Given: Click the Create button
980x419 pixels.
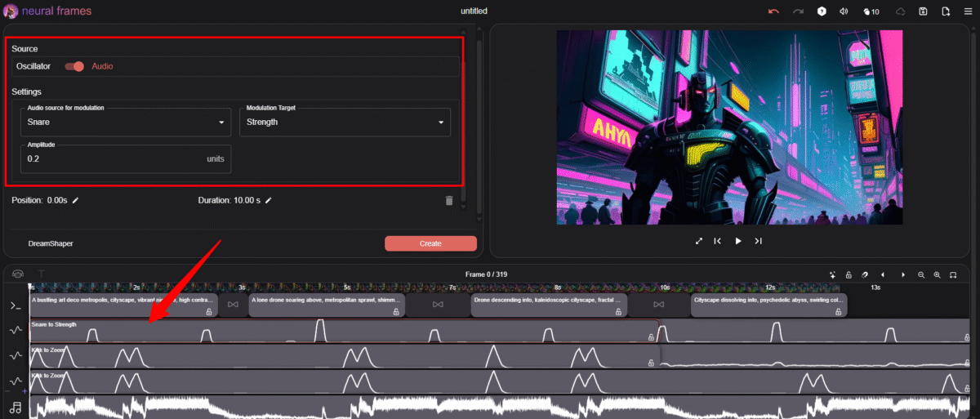Looking at the screenshot, I should pyautogui.click(x=430, y=243).
